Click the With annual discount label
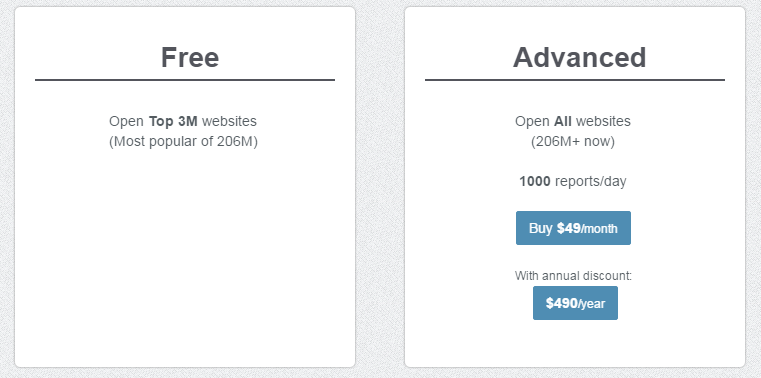This screenshot has width=761, height=378. [x=573, y=276]
